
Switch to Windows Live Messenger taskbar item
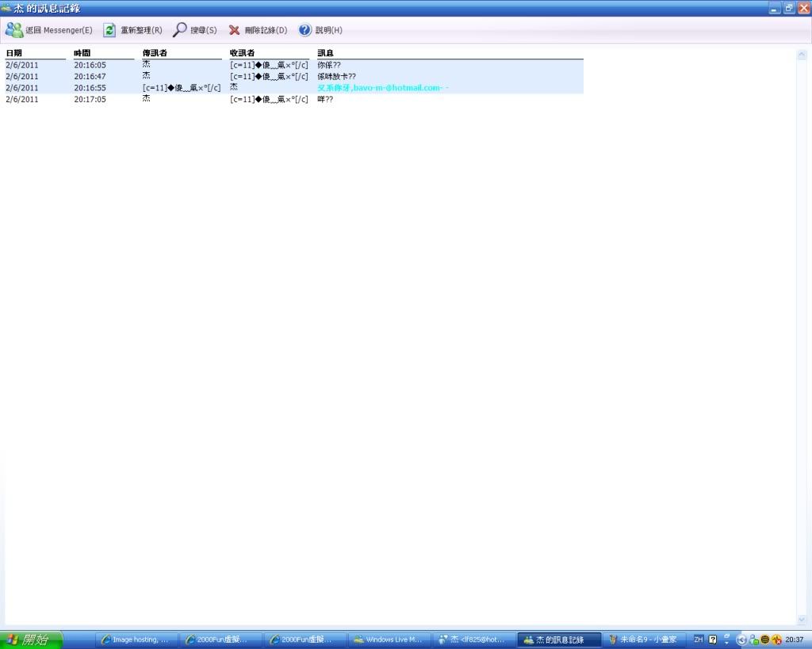click(392, 639)
